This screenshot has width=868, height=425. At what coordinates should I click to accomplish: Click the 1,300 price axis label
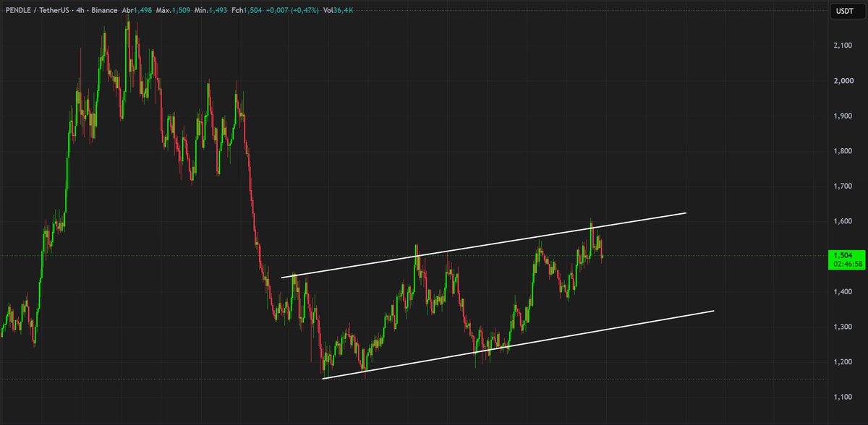pos(842,327)
